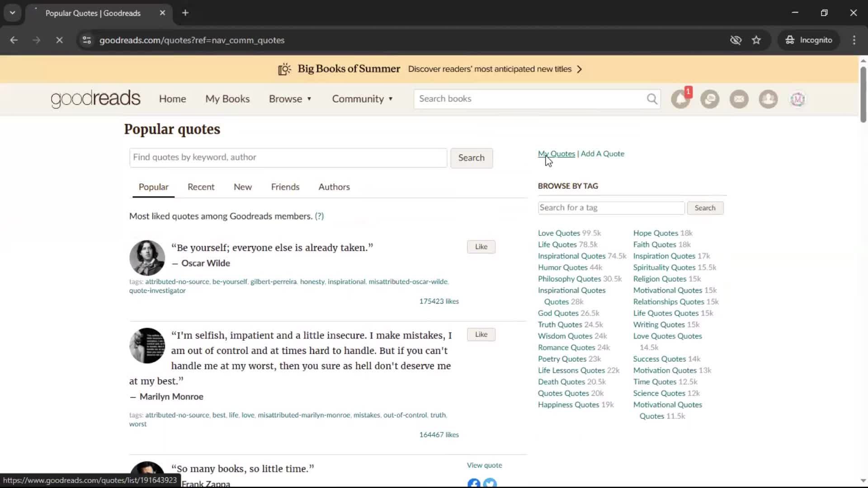The image size is (868, 488).
Task: Switch to the Friends quotes tab
Action: [x=285, y=187]
